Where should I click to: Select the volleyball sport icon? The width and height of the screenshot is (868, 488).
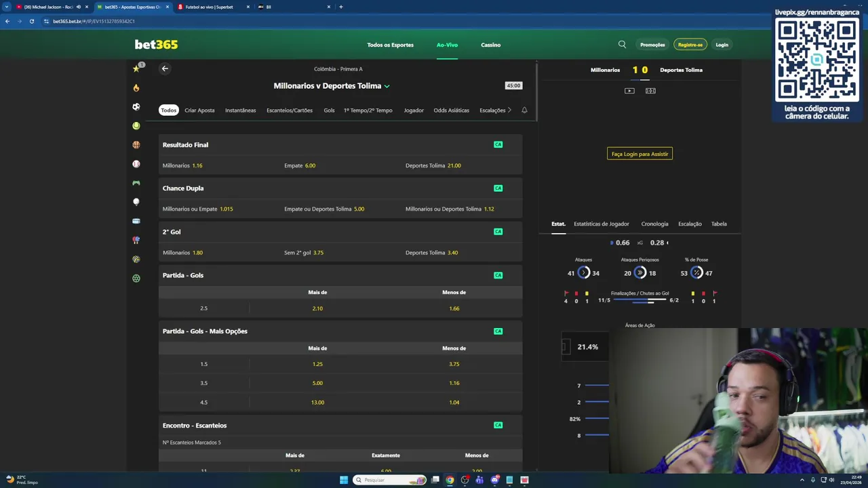(136, 259)
